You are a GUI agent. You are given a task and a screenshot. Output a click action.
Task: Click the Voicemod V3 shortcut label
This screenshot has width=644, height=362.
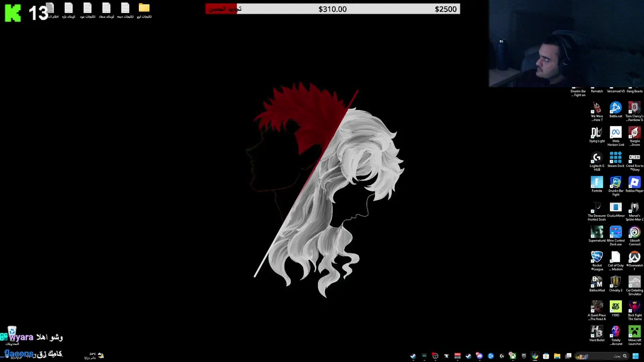(x=616, y=91)
